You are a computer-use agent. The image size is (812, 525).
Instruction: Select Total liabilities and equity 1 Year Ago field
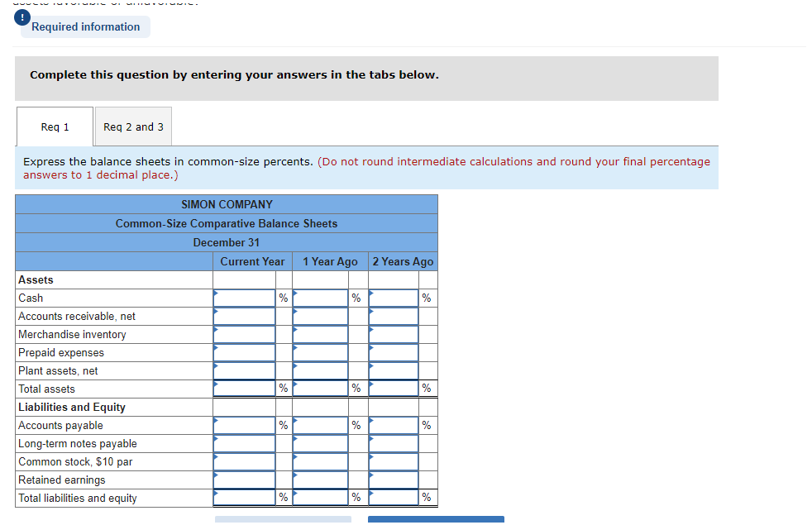point(321,498)
